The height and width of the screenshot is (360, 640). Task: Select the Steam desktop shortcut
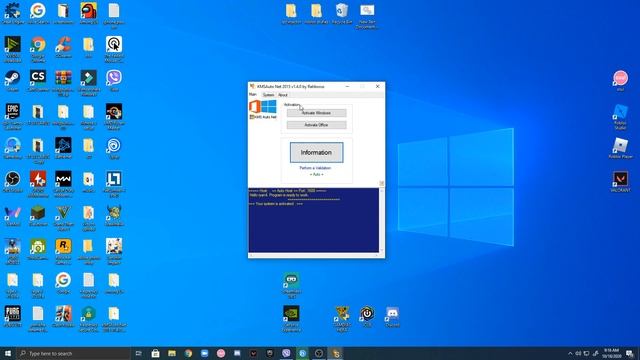(x=13, y=80)
